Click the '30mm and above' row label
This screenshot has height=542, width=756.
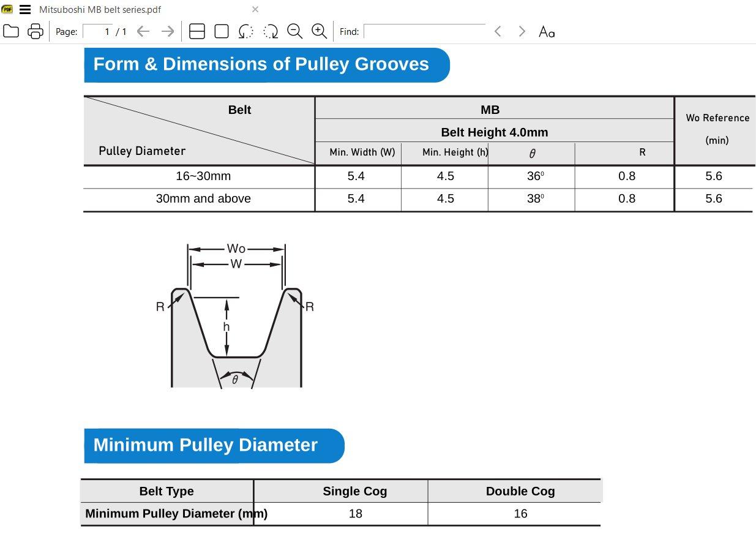coord(203,199)
